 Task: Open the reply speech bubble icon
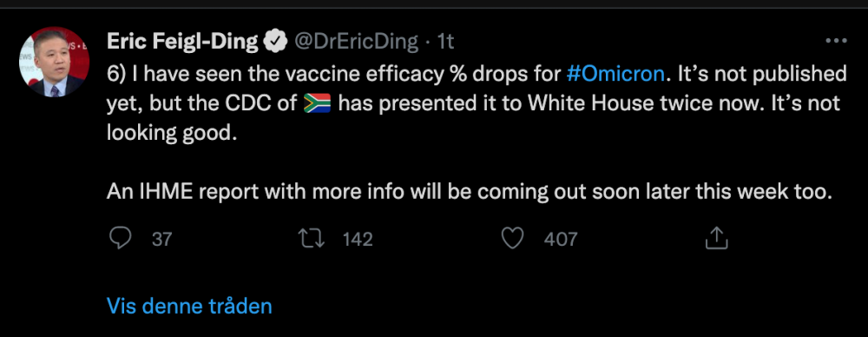click(x=120, y=239)
